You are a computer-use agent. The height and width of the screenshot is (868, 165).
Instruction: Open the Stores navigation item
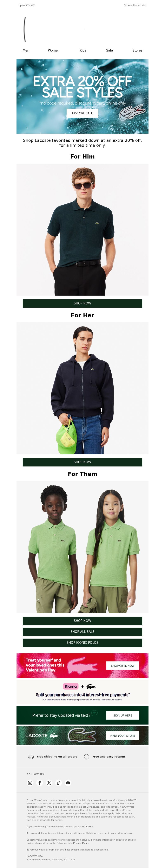coord(137,50)
